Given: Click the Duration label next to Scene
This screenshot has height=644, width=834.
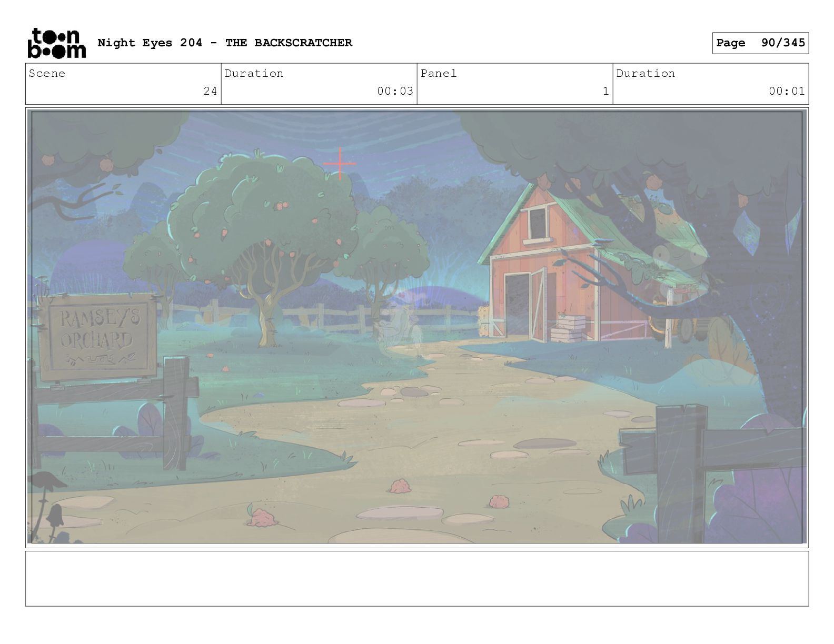Looking at the screenshot, I should pyautogui.click(x=254, y=74).
